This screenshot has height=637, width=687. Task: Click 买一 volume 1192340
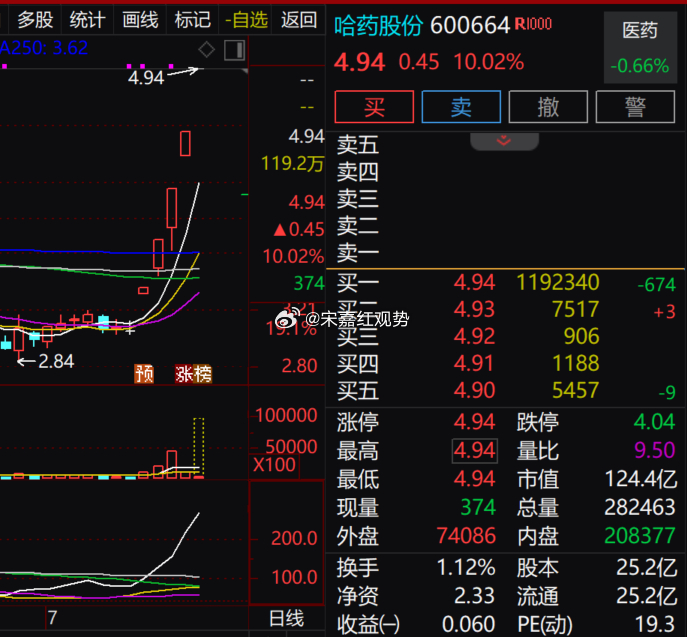(x=558, y=282)
